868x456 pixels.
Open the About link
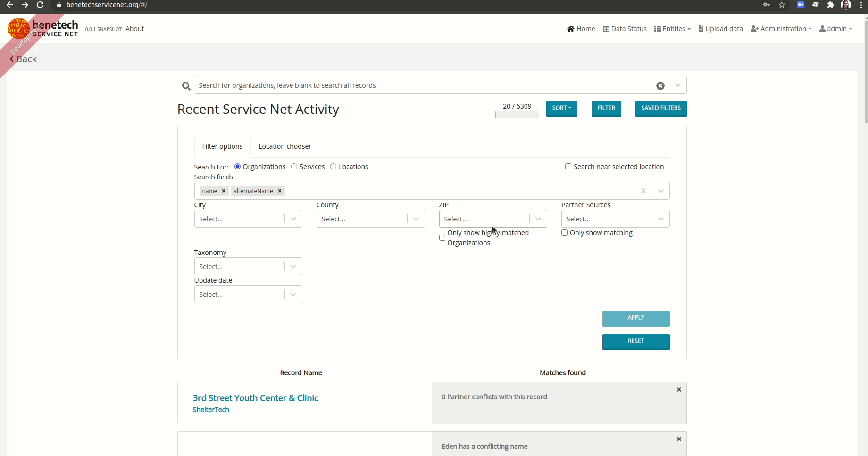pos(134,29)
